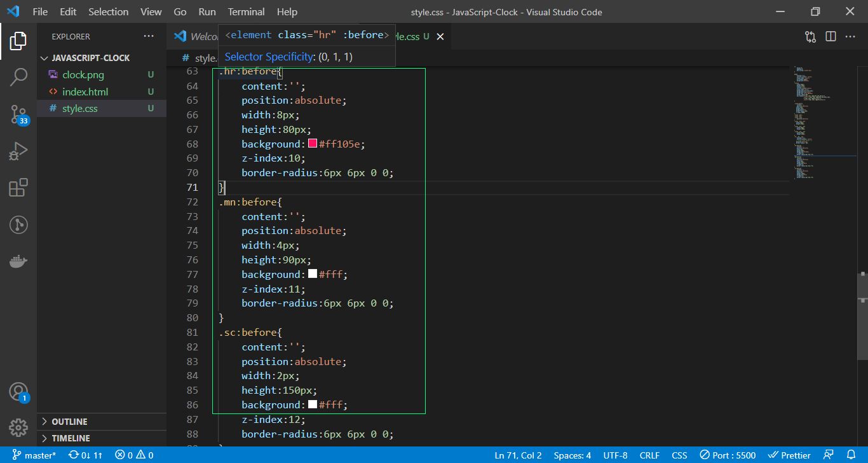This screenshot has height=463, width=868.
Task: Open errors and warnings problems indicator
Action: pos(134,455)
